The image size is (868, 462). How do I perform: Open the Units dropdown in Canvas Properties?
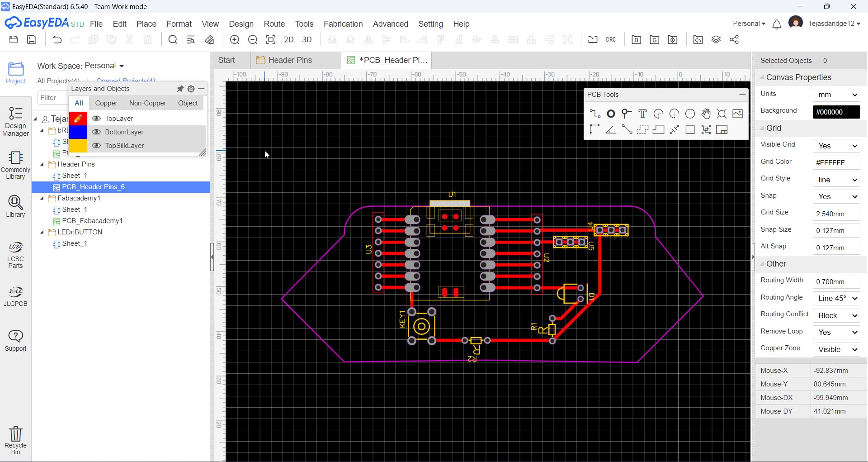tap(836, 95)
